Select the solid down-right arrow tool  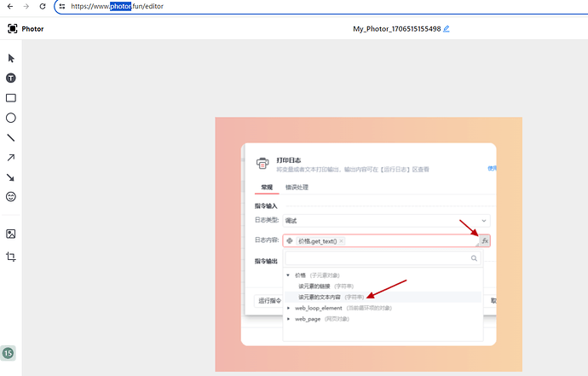(x=11, y=177)
